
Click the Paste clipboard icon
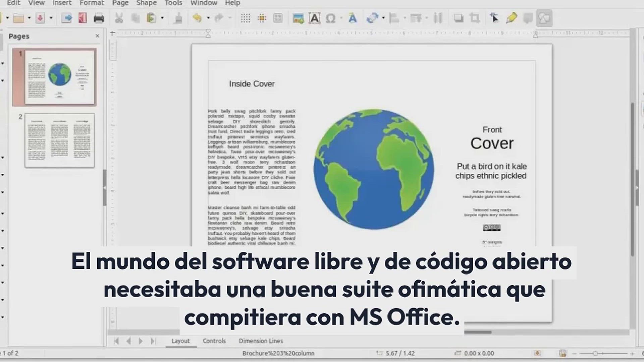[x=152, y=18]
